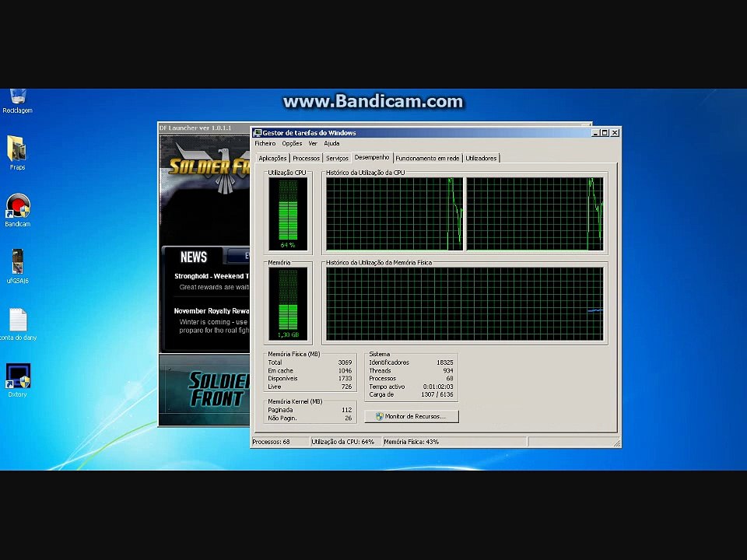Select the Desempenho tab

click(372, 157)
